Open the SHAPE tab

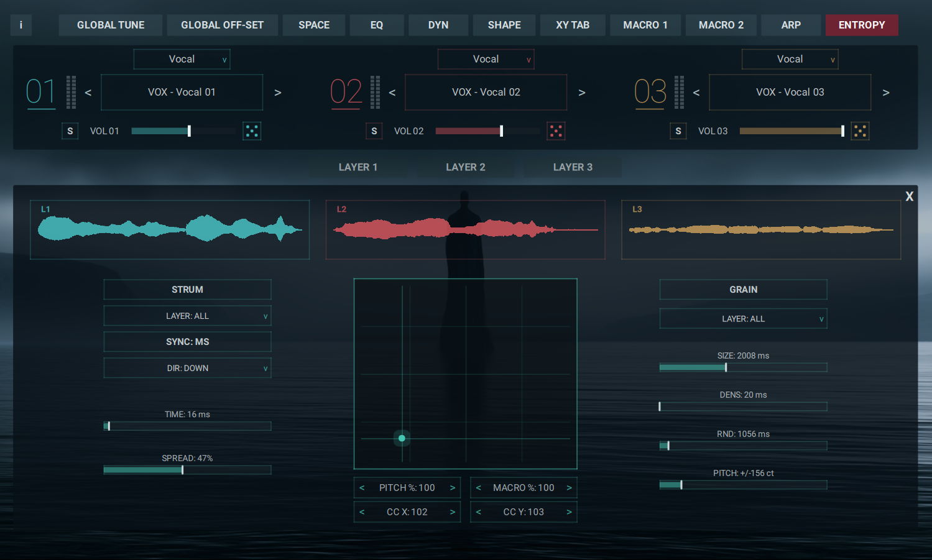(504, 25)
